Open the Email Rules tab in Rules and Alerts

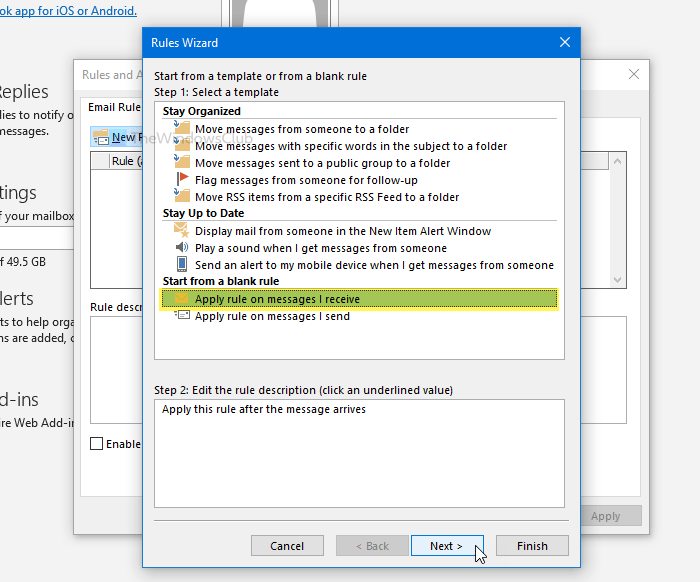click(114, 107)
